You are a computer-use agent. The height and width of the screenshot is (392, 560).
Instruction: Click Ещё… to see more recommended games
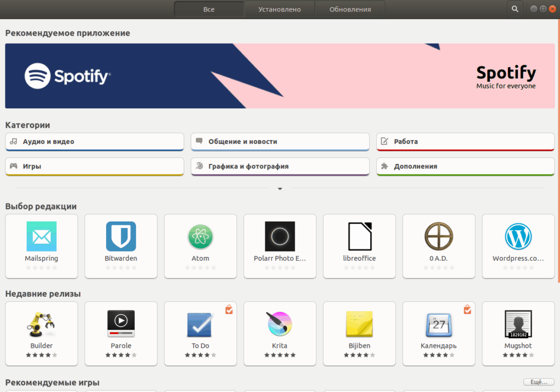(x=538, y=382)
